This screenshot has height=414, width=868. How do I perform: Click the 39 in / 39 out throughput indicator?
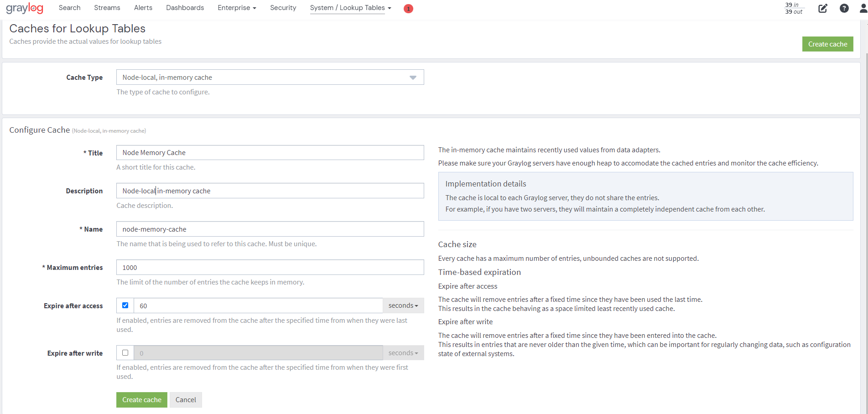tap(794, 8)
